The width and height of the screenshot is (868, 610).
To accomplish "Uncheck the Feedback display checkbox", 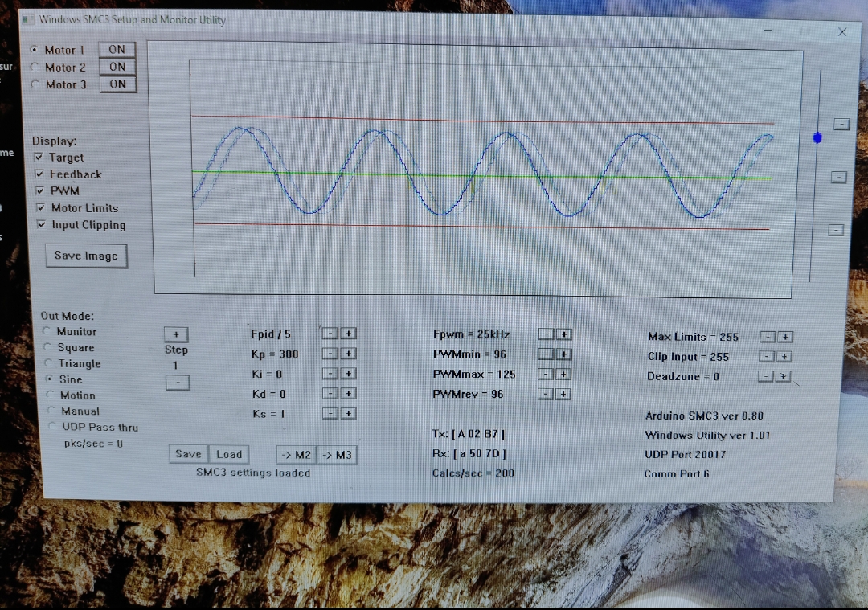I will (39, 174).
